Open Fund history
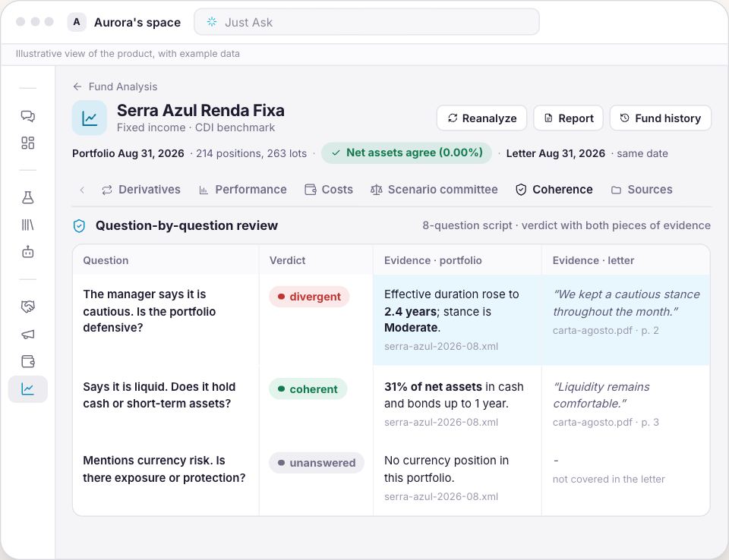 [660, 118]
